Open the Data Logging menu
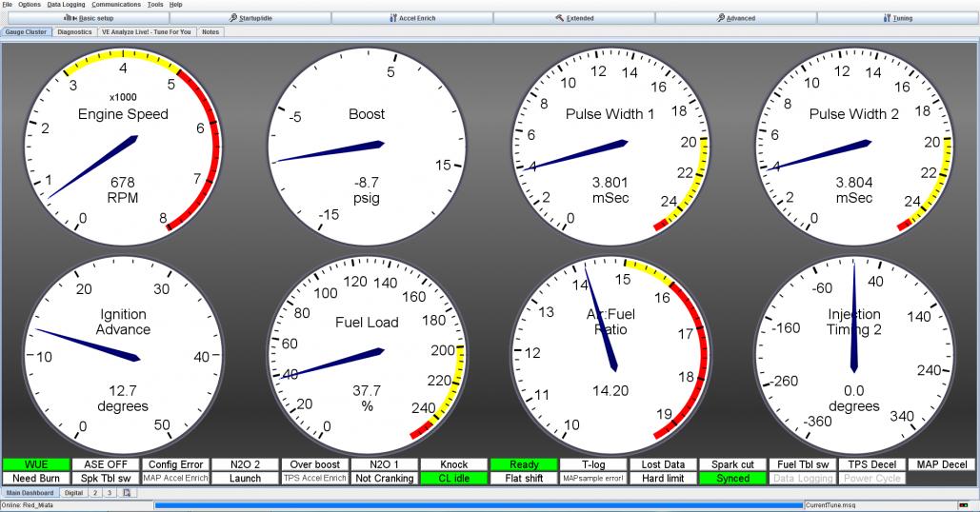This screenshot has width=980, height=512. 67,5
